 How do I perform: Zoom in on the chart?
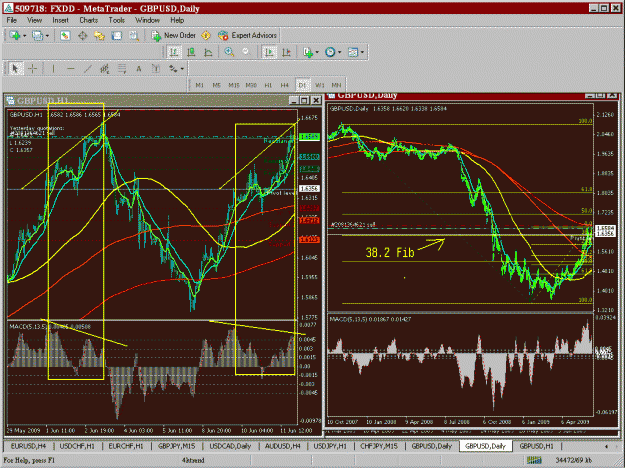[x=229, y=52]
